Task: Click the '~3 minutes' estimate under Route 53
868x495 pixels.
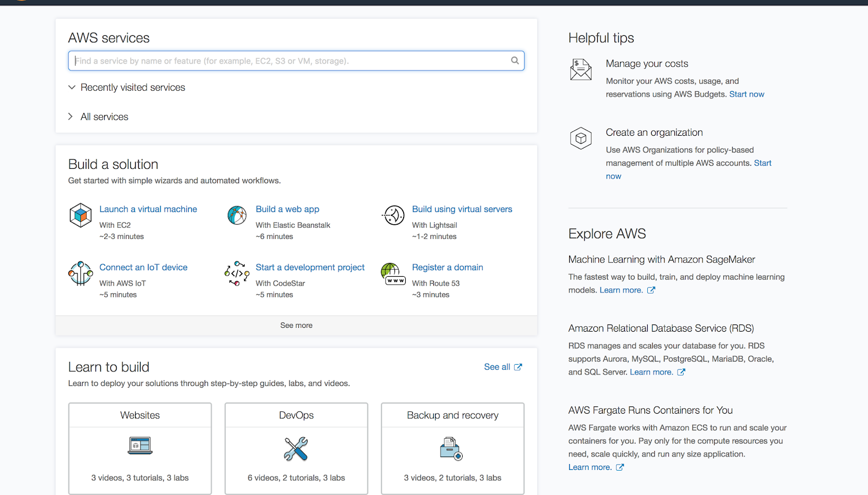Action: (x=431, y=294)
